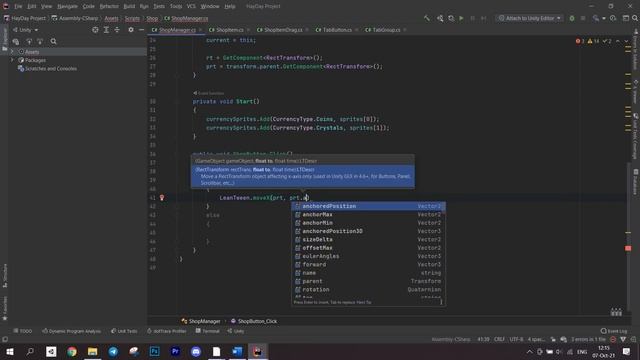The image size is (640, 360).
Task: Click the show all files icon
Action: point(16,41)
